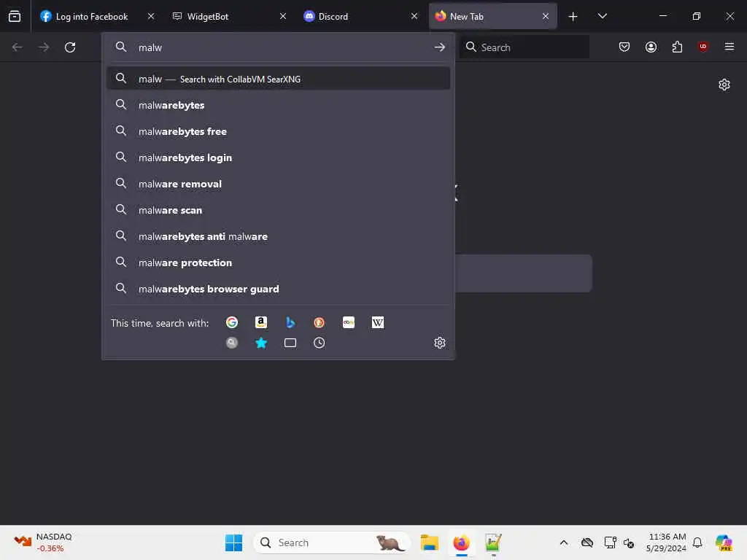Click the monitor tray icon
747x560 pixels.
coord(610,542)
